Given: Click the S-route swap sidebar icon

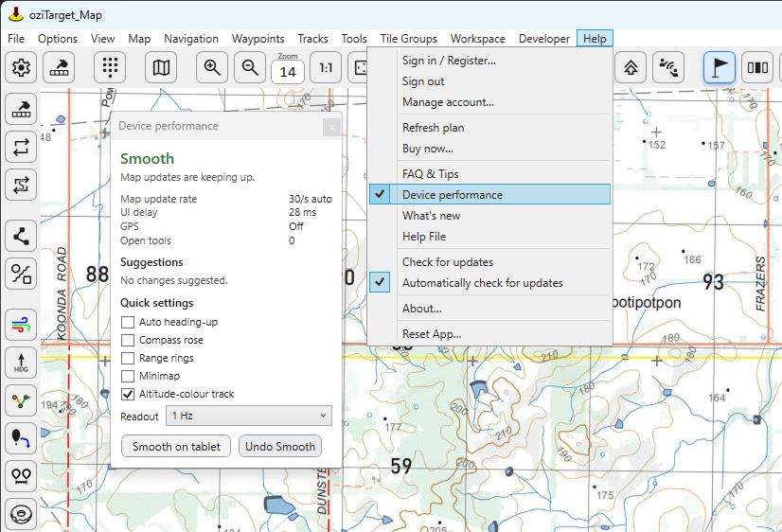Looking at the screenshot, I should pyautogui.click(x=21, y=185).
